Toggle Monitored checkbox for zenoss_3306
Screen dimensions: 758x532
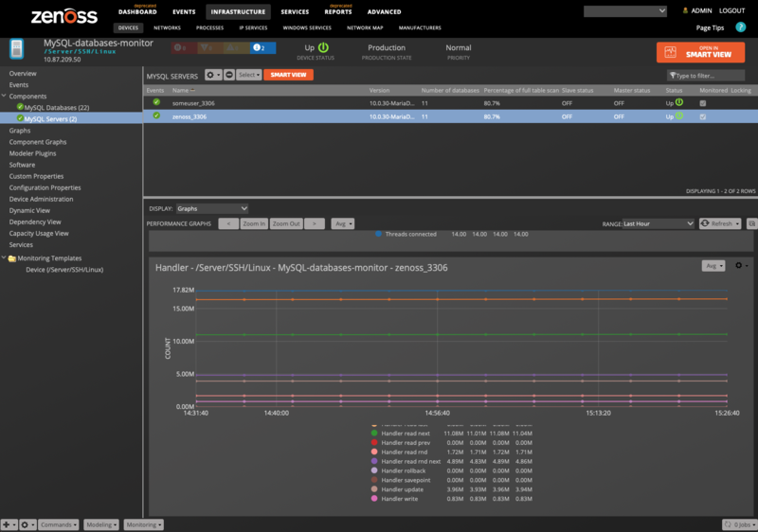703,116
